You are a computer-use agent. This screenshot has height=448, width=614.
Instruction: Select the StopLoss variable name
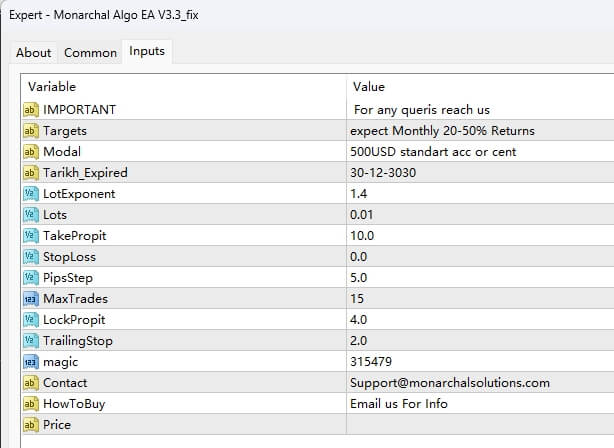(69, 257)
